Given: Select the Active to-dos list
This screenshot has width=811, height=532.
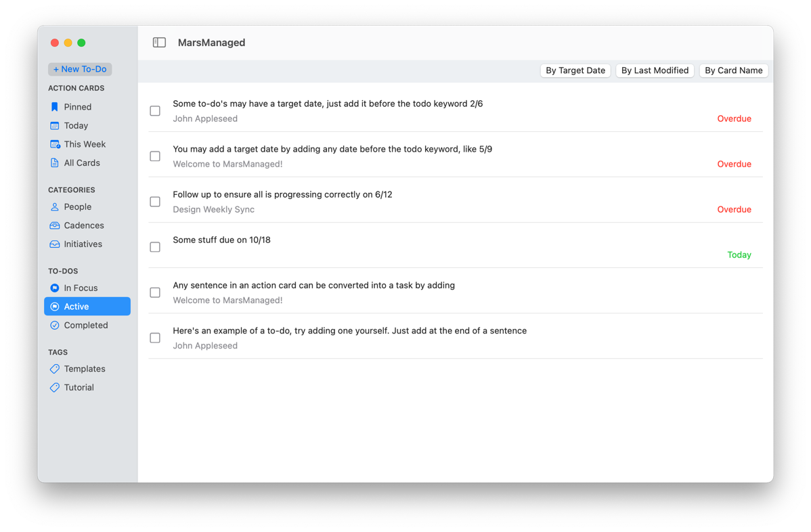Looking at the screenshot, I should tap(87, 307).
